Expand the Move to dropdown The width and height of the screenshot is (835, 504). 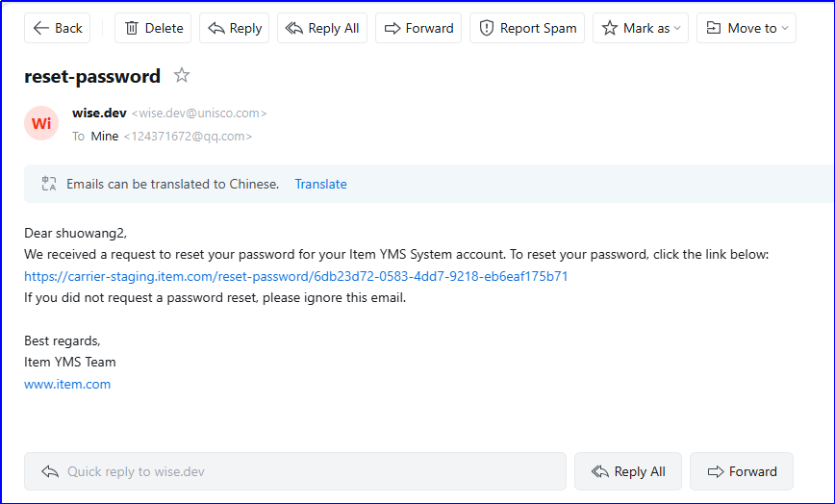(x=786, y=29)
